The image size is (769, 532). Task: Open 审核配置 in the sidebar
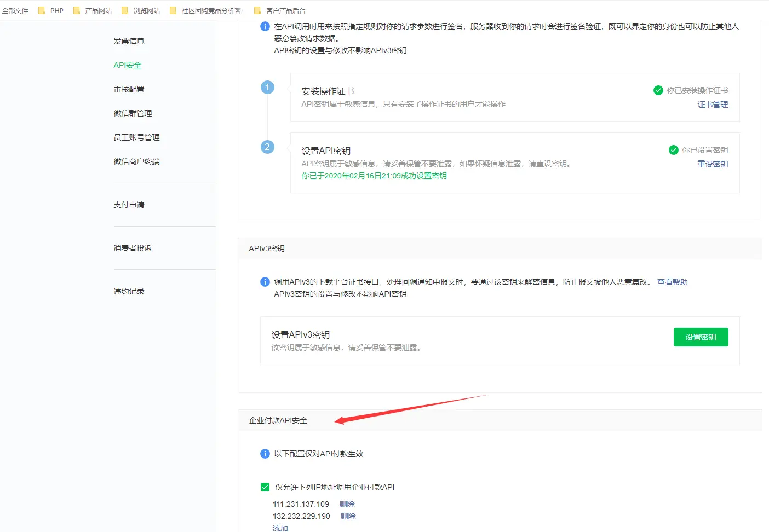click(x=129, y=89)
